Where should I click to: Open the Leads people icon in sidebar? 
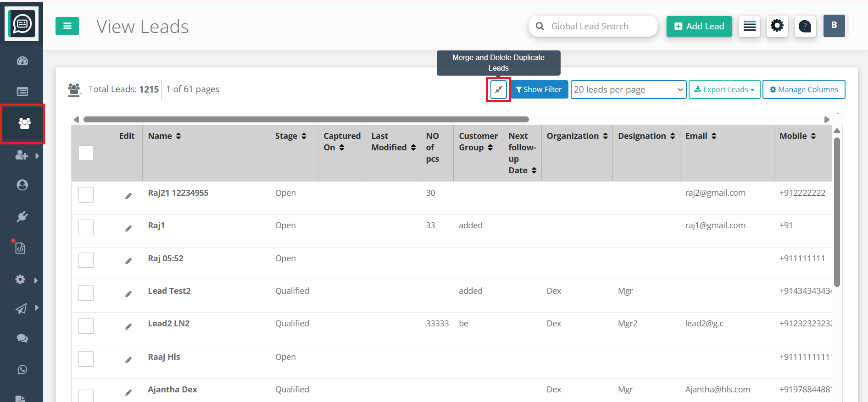click(24, 123)
